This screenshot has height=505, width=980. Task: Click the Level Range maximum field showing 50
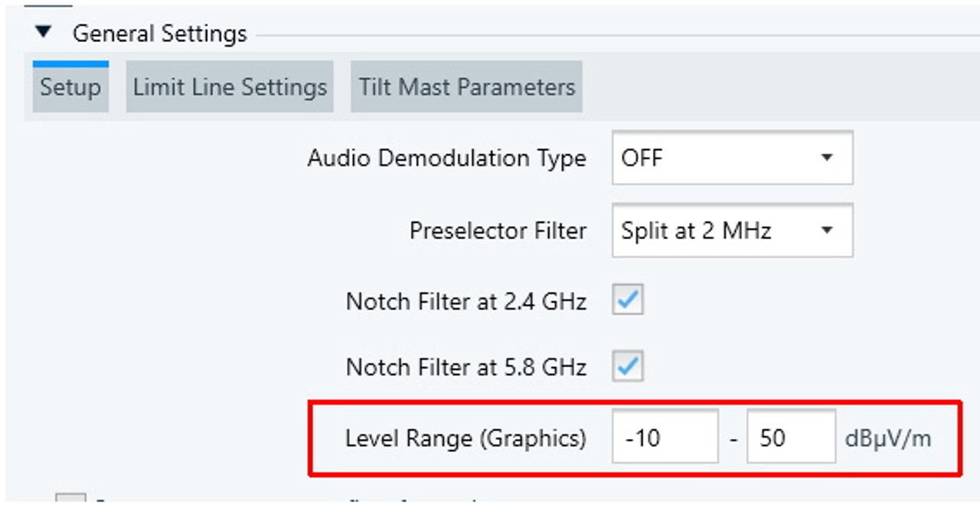pos(789,438)
